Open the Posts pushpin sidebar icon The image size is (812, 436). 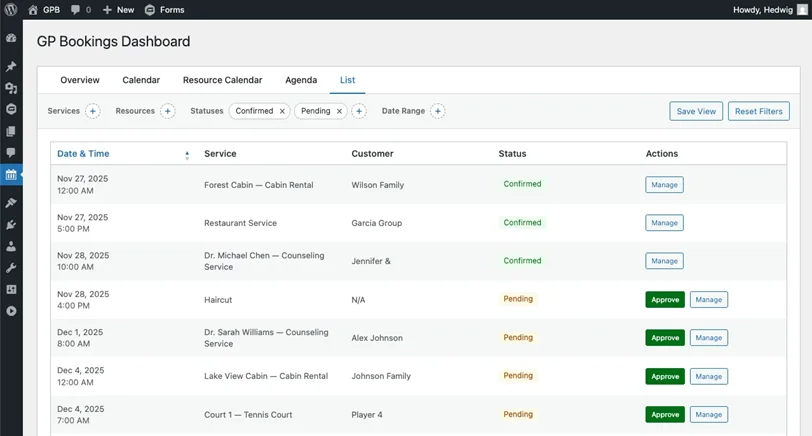[11, 66]
